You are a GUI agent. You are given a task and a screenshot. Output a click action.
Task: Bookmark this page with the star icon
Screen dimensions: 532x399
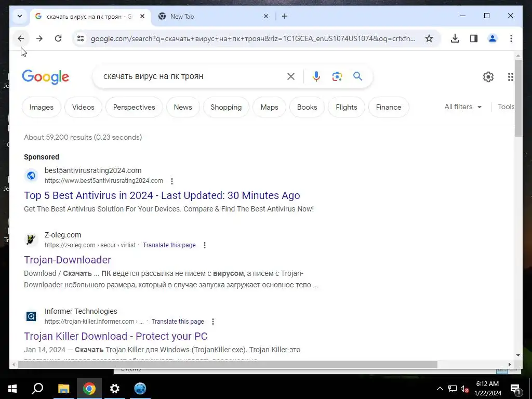coord(429,38)
